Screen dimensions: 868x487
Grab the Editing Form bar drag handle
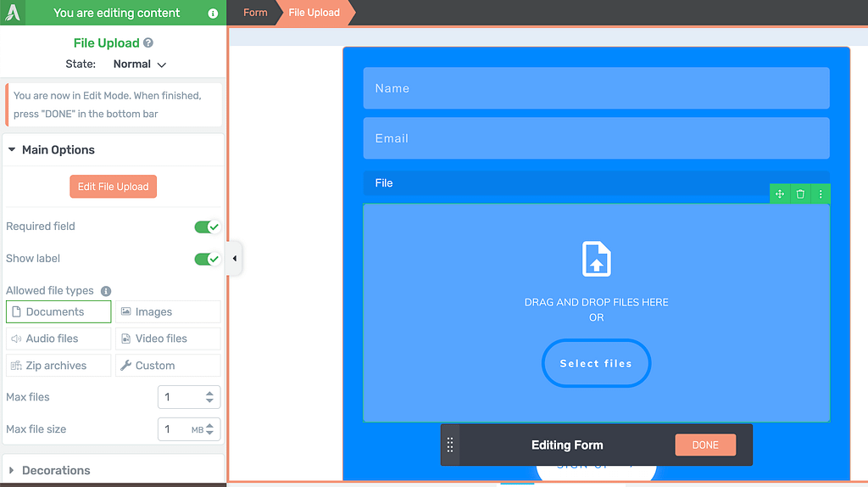(450, 445)
